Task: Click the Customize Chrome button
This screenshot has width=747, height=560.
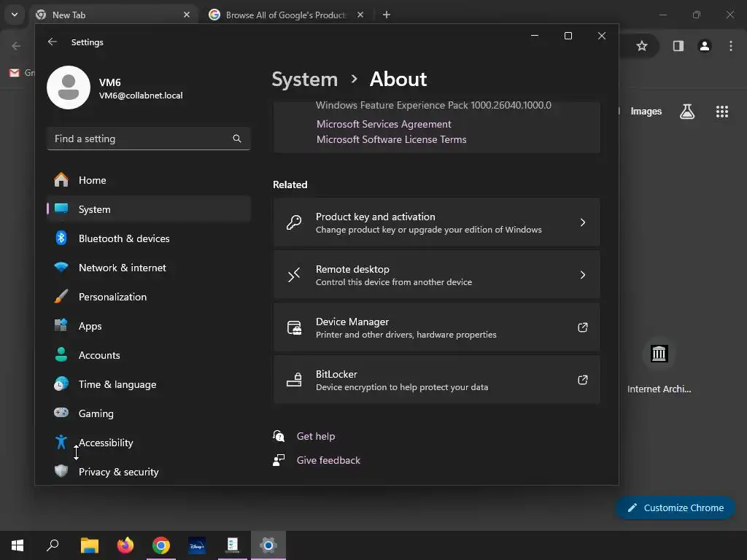Action: click(675, 507)
